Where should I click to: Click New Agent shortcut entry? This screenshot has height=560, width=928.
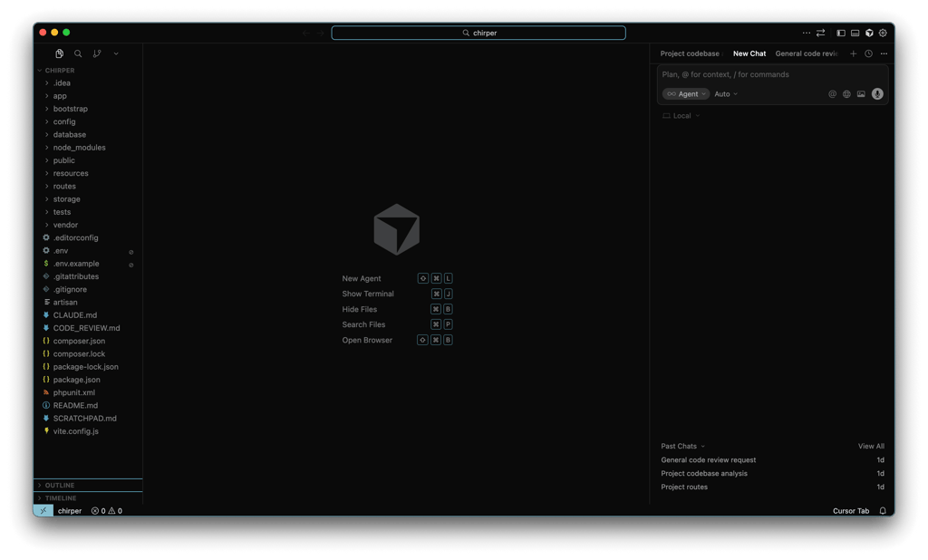pos(397,279)
